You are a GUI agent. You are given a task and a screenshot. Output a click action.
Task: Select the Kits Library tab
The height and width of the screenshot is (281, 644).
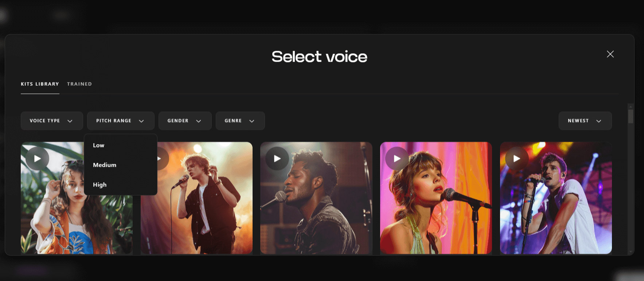tap(40, 84)
